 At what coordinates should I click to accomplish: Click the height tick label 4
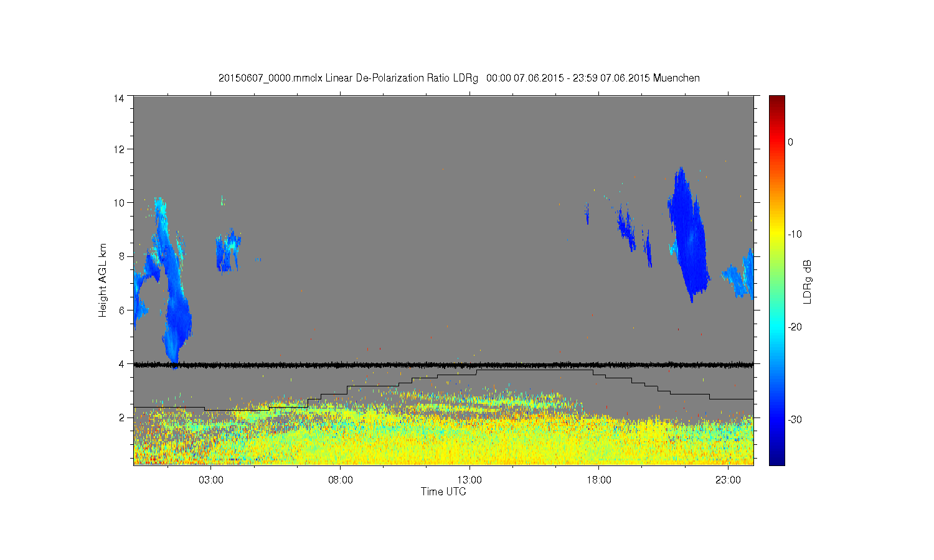point(121,364)
